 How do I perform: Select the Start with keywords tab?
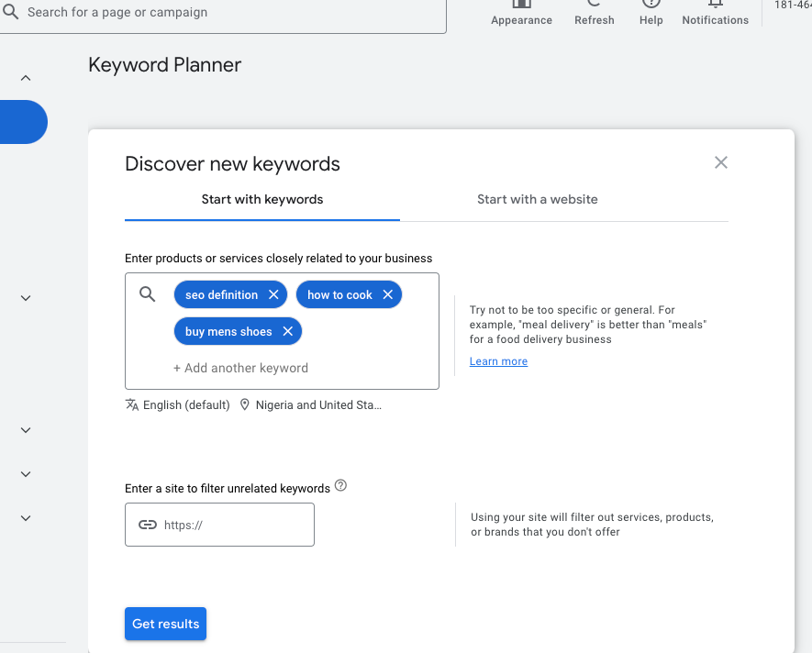point(261,199)
